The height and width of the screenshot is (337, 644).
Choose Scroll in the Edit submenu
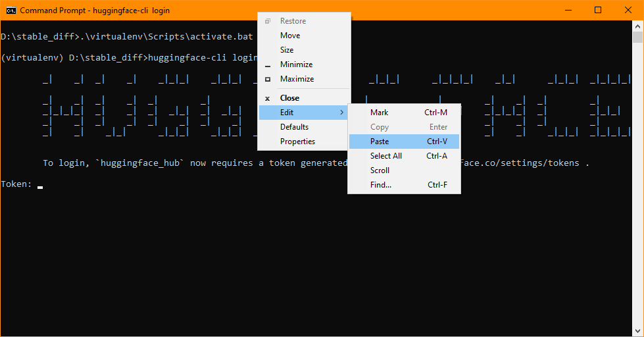point(404,170)
